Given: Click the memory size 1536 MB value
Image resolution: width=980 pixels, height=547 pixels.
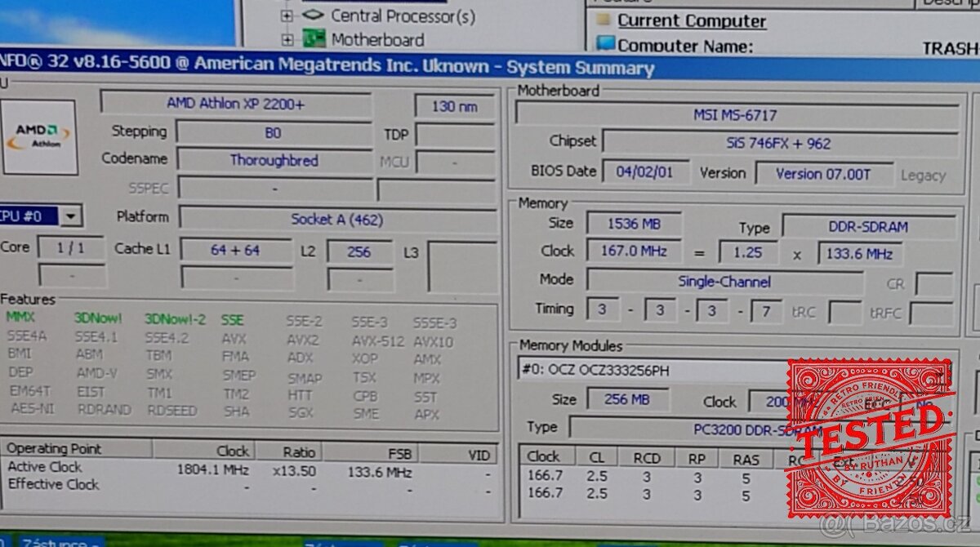Looking at the screenshot, I should click(x=634, y=224).
